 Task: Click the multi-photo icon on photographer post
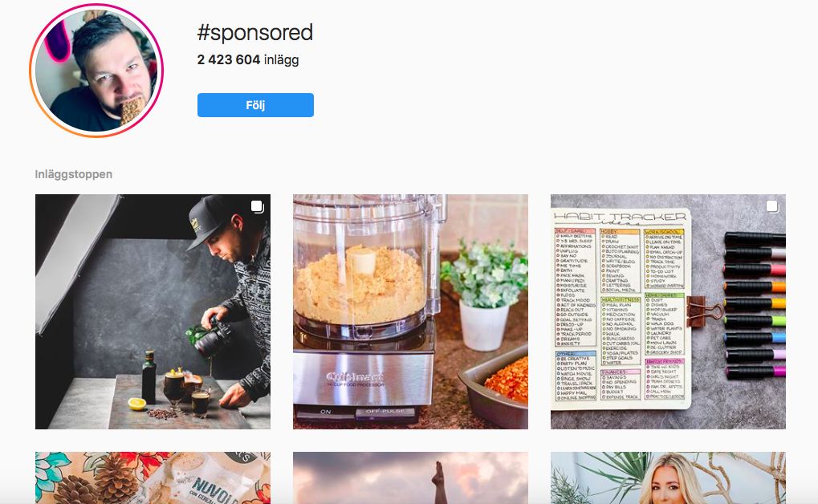pyautogui.click(x=257, y=206)
